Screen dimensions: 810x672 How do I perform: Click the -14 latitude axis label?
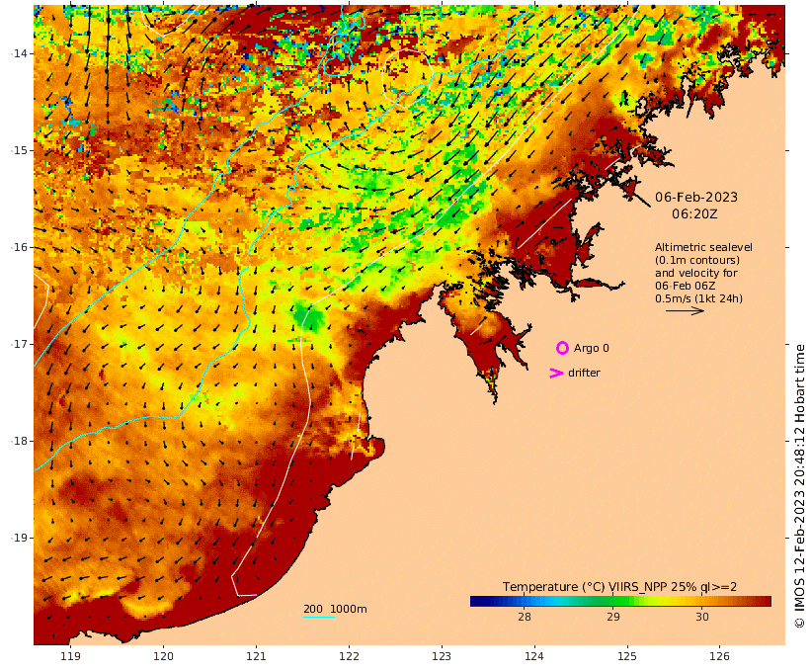(20, 53)
